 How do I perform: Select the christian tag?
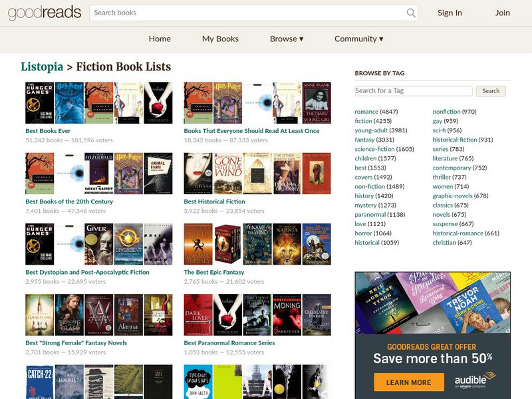(444, 243)
